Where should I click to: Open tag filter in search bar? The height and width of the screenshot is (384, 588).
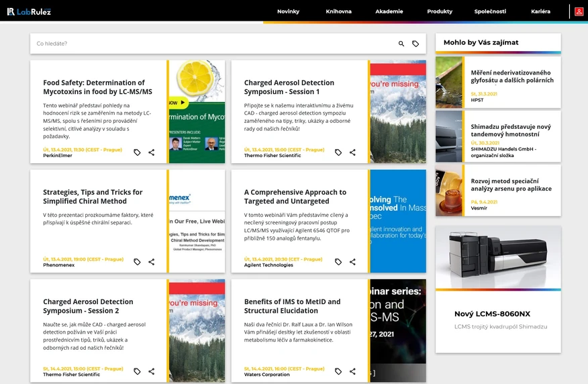[x=415, y=44]
